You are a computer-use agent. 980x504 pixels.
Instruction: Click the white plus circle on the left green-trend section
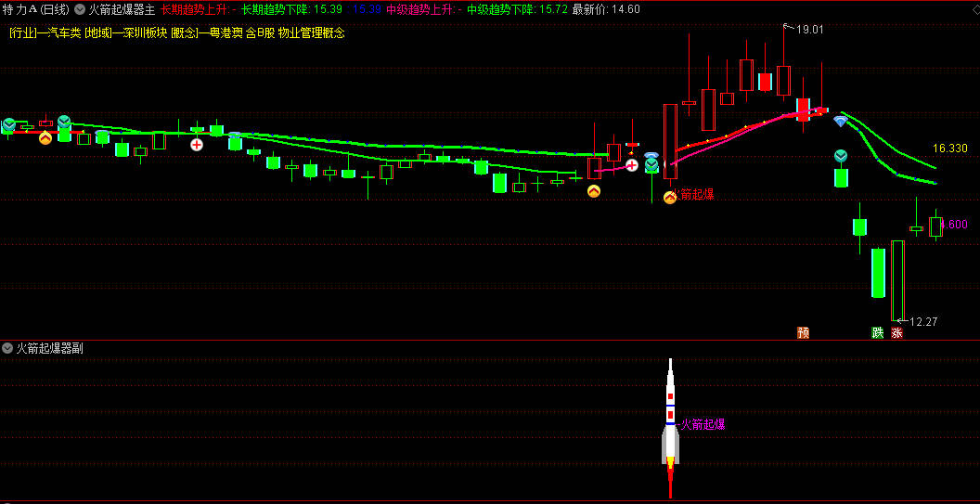(197, 145)
